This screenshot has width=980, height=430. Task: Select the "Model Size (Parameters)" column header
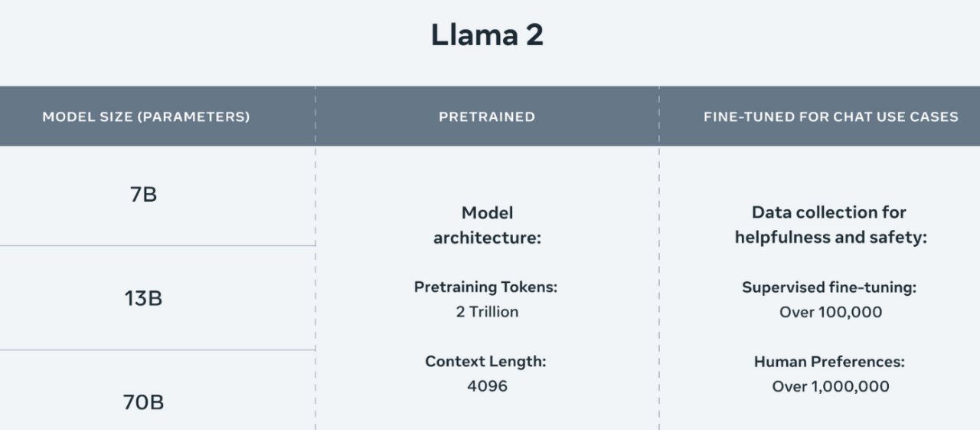[146, 117]
